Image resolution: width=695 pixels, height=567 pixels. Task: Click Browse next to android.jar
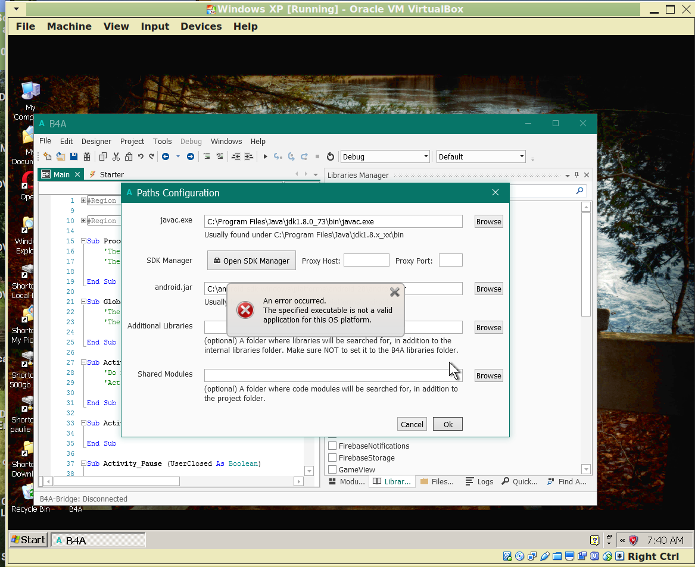[x=488, y=289]
